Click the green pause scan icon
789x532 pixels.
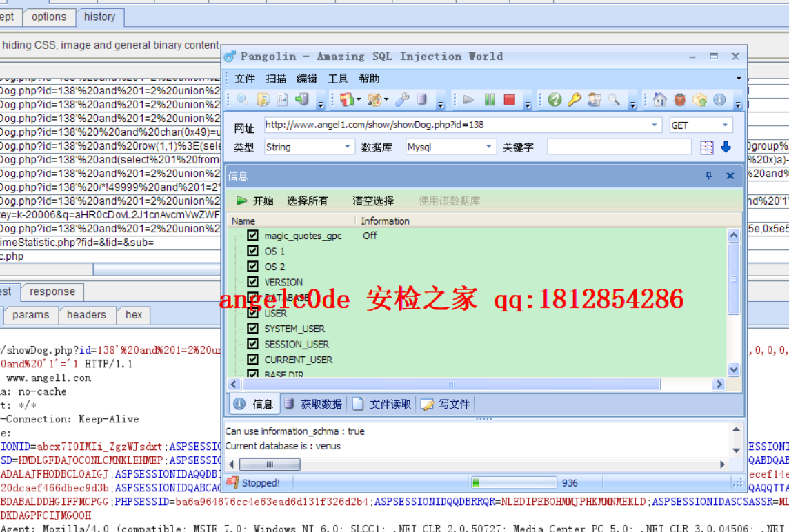click(x=489, y=99)
